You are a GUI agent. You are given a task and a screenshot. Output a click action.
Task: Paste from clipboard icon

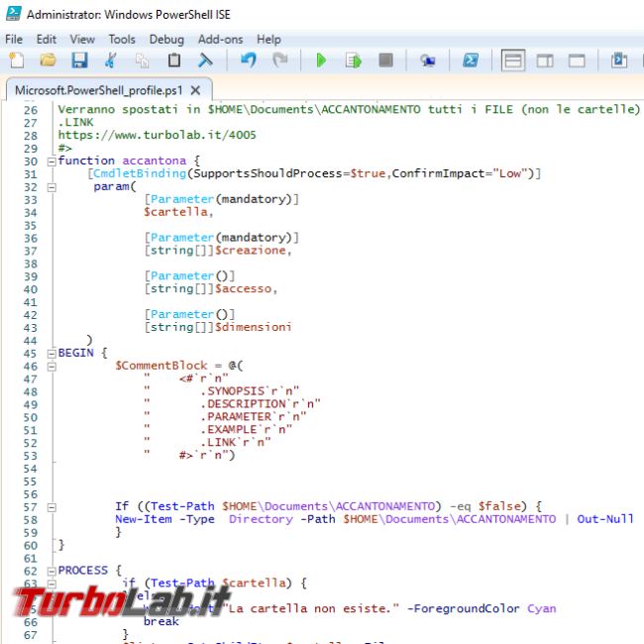[174, 60]
